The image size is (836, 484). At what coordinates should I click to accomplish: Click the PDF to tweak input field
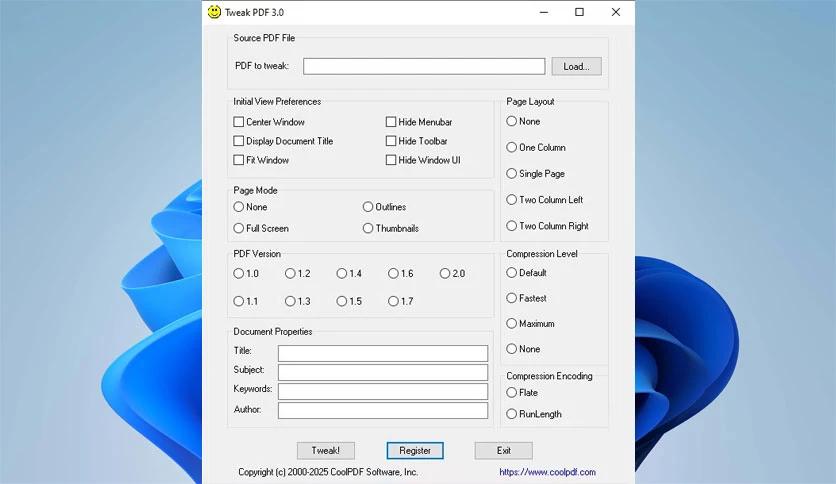(424, 66)
